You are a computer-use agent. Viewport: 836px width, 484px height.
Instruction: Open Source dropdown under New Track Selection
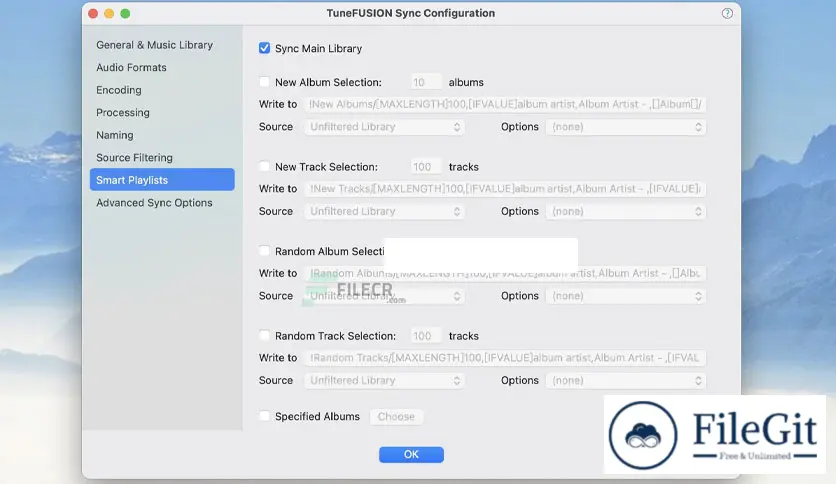(384, 211)
